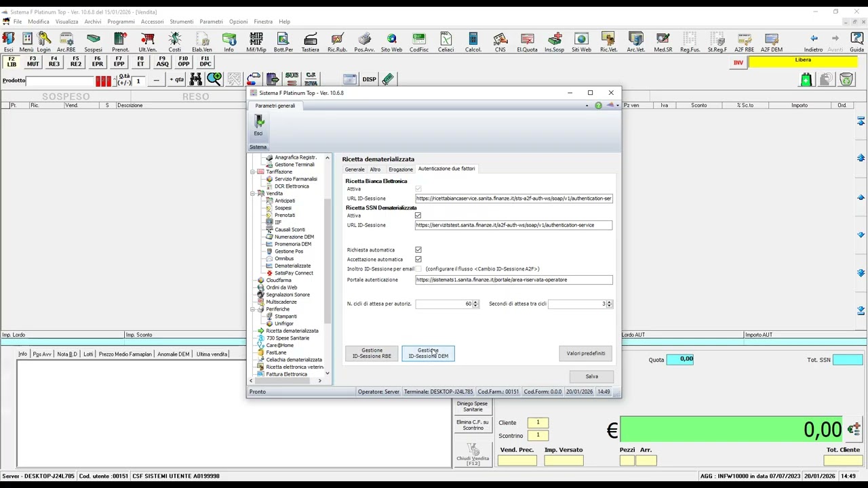Open the Pos.Avv. printer icon
The width and height of the screenshot is (868, 488).
click(x=365, y=42)
